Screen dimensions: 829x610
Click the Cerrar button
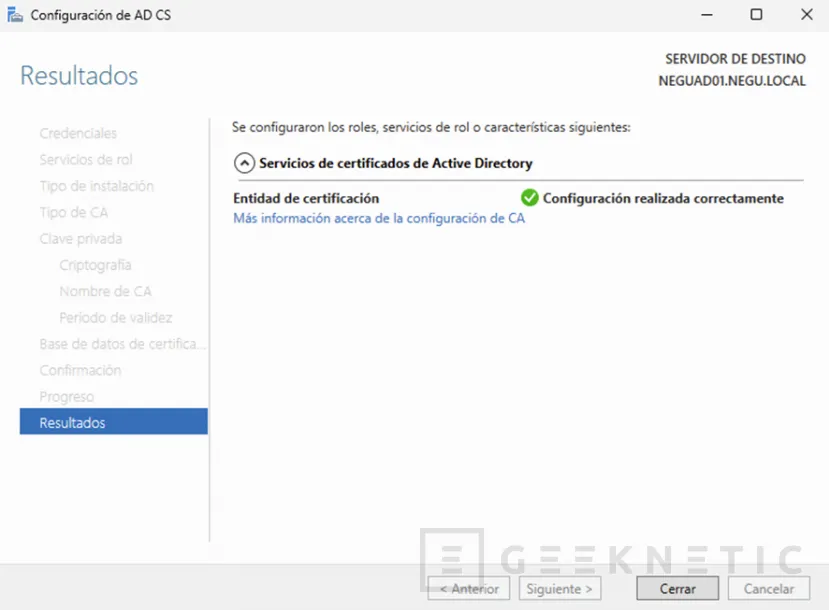point(677,588)
